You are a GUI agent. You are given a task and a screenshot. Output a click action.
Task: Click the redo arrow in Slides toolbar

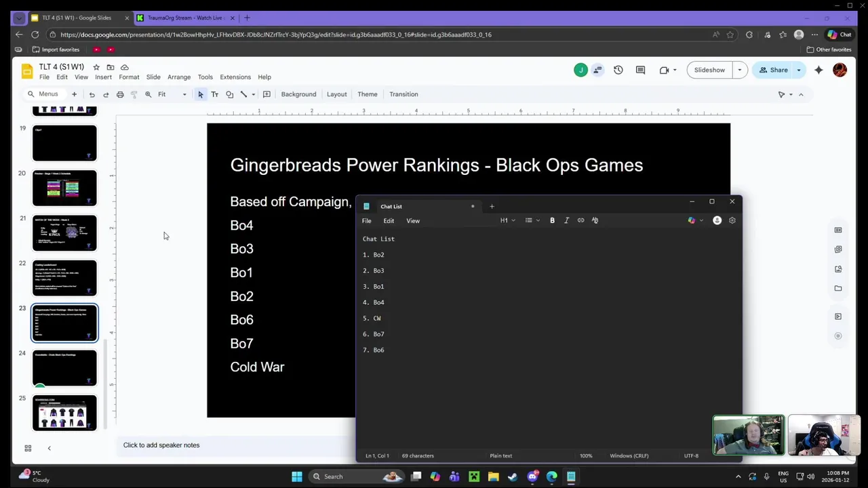pyautogui.click(x=106, y=94)
